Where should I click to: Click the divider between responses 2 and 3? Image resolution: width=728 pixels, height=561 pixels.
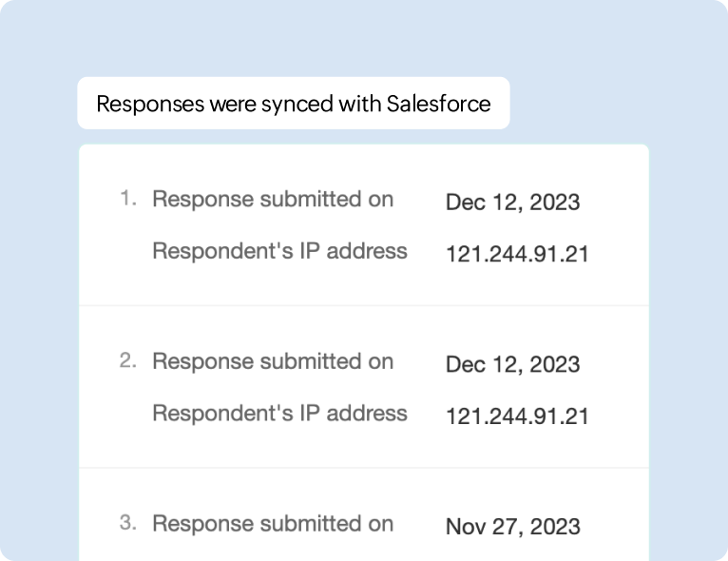pos(364,468)
